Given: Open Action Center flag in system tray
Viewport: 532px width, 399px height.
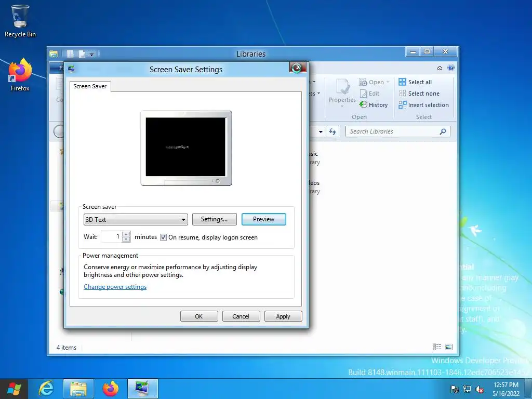Looking at the screenshot, I should tap(455, 389).
